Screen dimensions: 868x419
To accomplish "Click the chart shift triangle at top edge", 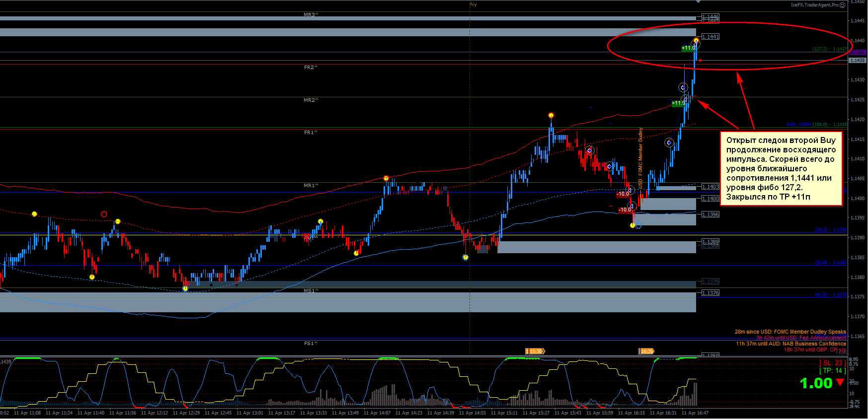I will 698,1.
